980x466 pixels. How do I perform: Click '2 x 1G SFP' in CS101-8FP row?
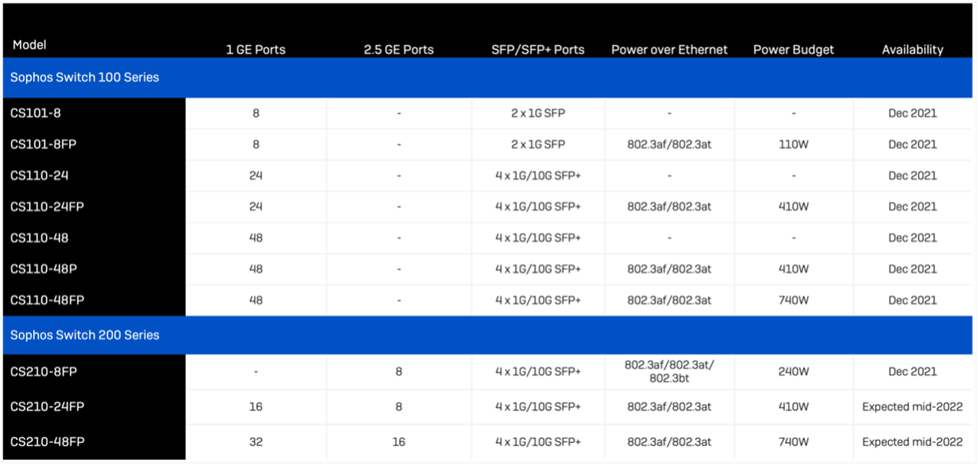[537, 145]
